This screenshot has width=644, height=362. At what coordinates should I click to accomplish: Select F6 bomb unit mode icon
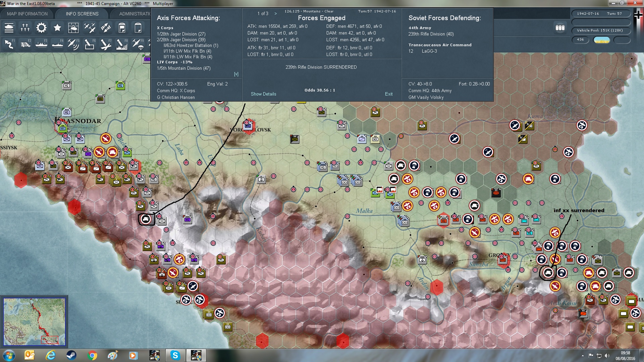point(90,44)
